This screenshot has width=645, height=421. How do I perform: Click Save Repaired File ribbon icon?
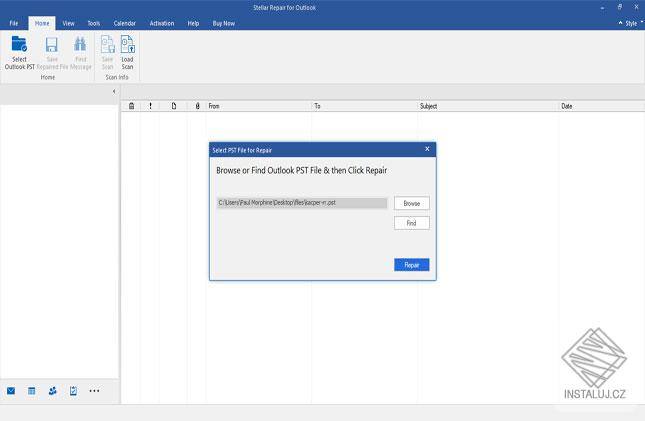pyautogui.click(x=52, y=44)
